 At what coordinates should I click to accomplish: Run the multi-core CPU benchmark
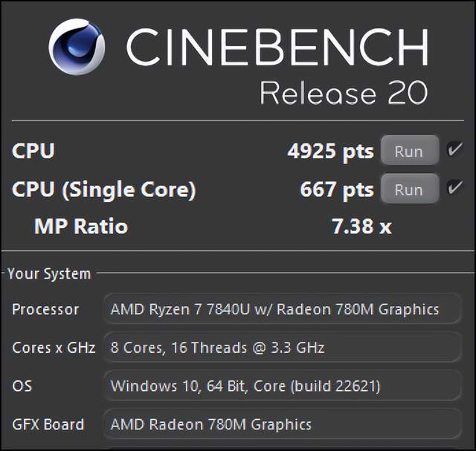point(408,151)
